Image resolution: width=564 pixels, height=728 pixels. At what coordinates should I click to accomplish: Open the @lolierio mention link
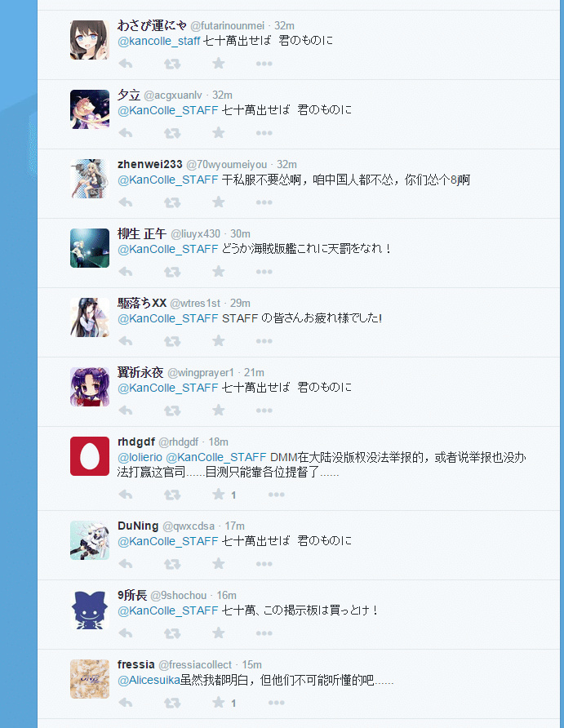coord(140,457)
